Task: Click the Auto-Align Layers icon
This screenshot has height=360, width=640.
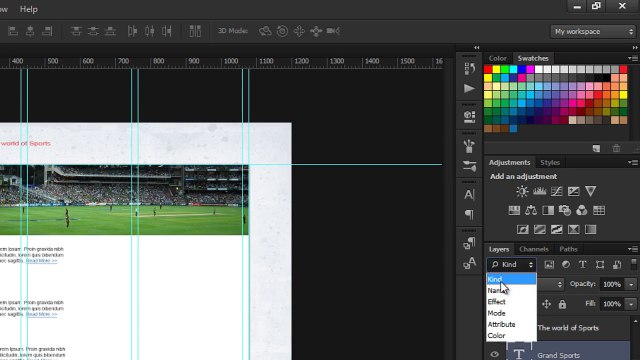Action: 195,31
